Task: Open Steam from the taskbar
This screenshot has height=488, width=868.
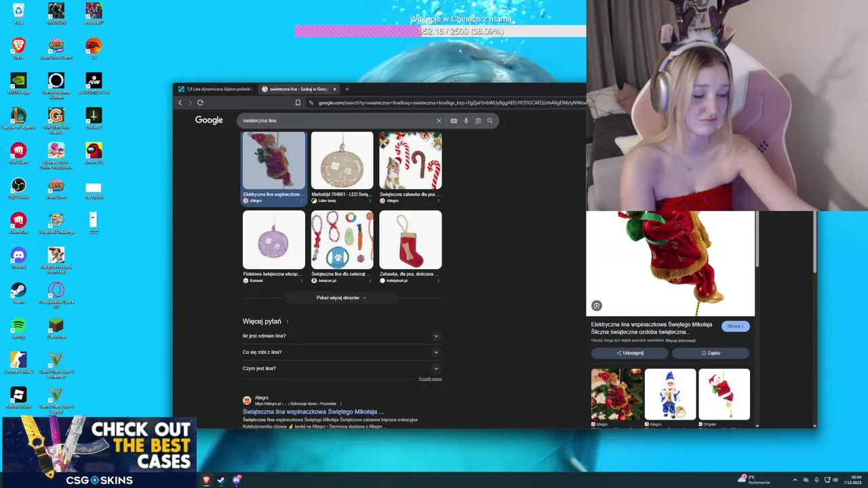Action: 221,480
